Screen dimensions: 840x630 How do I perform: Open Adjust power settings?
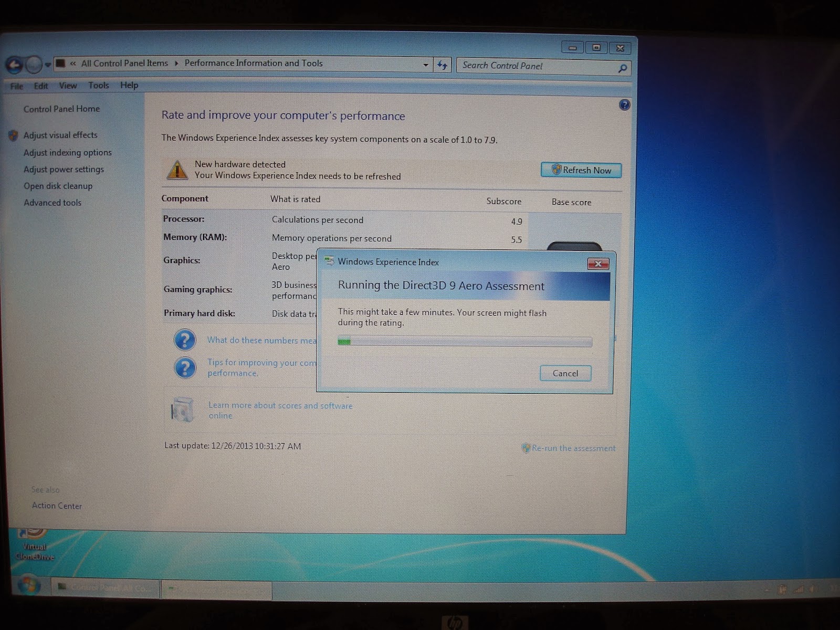point(64,170)
